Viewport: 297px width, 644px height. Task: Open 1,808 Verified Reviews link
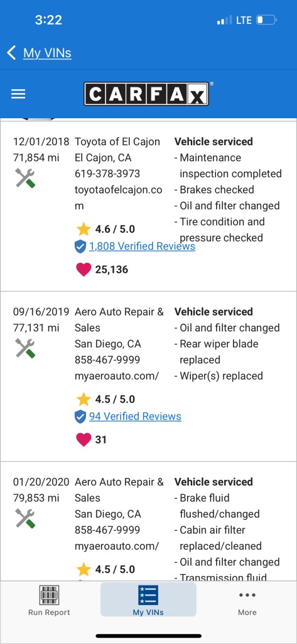[x=142, y=246]
